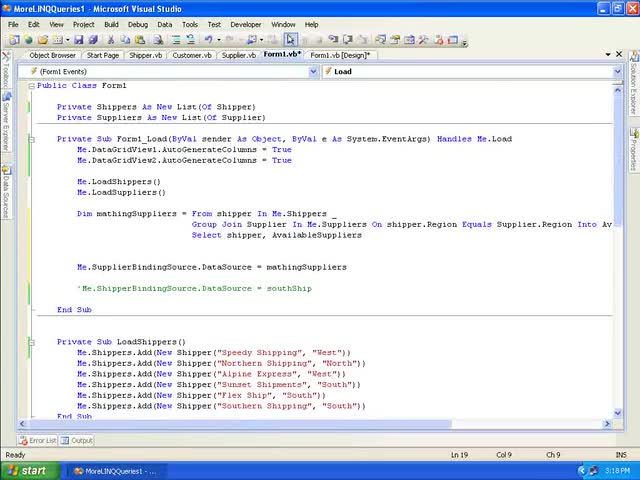Open the Data Sources side panel
Viewport: 640px width, 480px height.
click(5, 192)
